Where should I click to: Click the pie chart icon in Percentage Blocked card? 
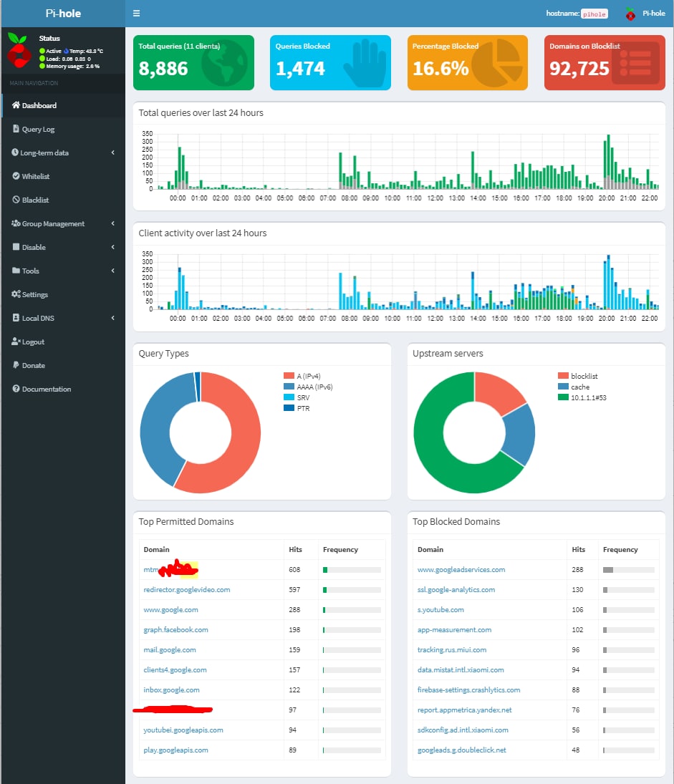click(x=496, y=64)
